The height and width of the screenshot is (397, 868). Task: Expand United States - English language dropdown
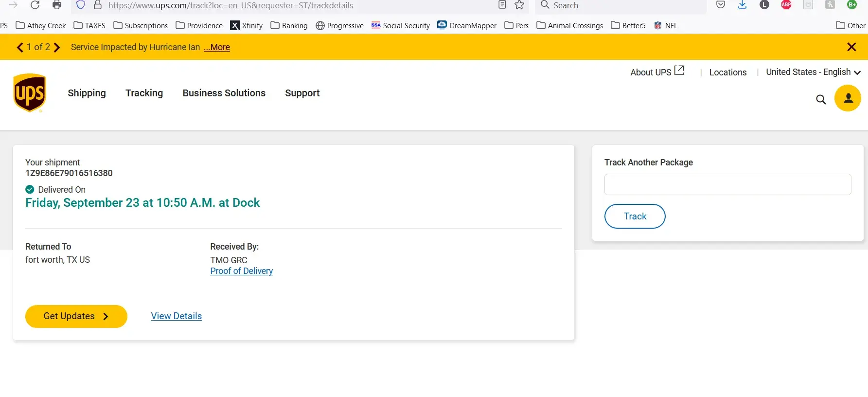(x=813, y=72)
